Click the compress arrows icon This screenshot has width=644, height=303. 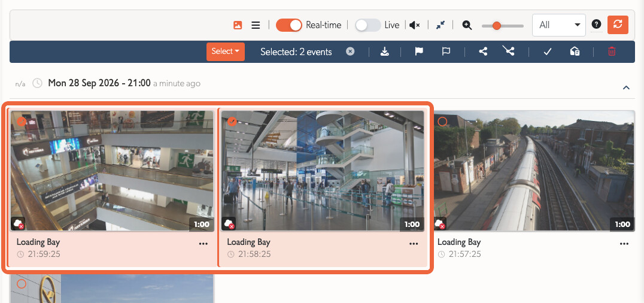coord(441,25)
